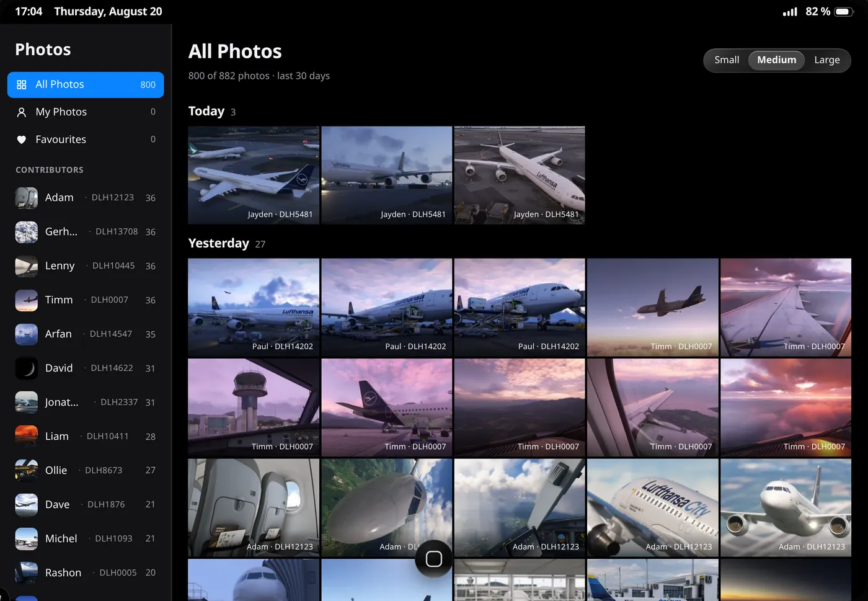Switch thumbnail size to Small
Viewport: 868px width, 601px height.
tap(727, 60)
